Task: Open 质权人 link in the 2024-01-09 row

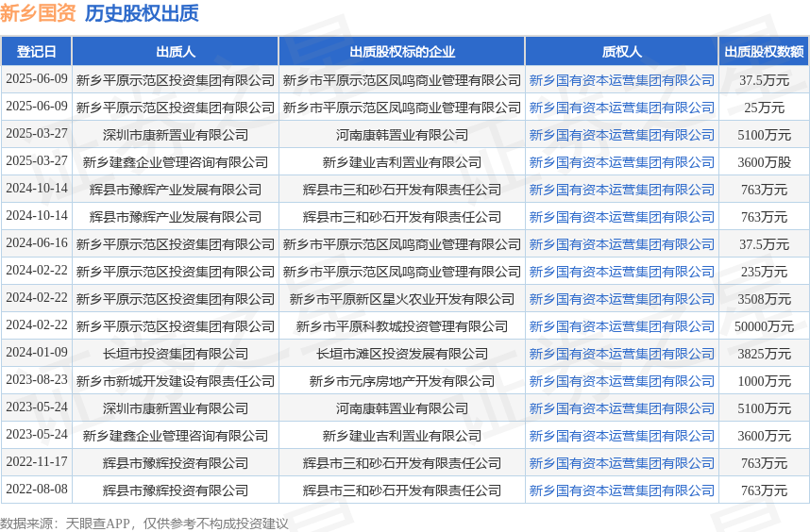Action: tap(621, 354)
